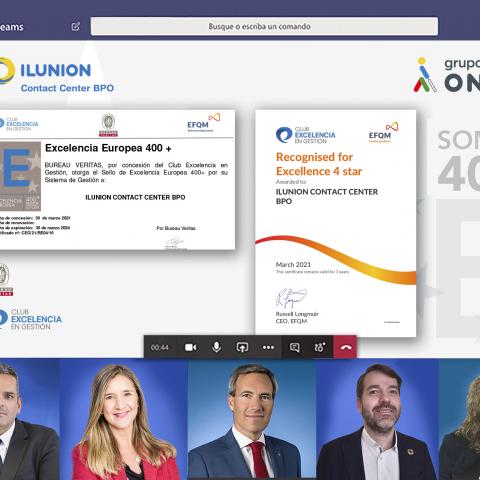
Task: Click the 'Recognised for Excellence 4 star' certificate
Action: [x=336, y=223]
